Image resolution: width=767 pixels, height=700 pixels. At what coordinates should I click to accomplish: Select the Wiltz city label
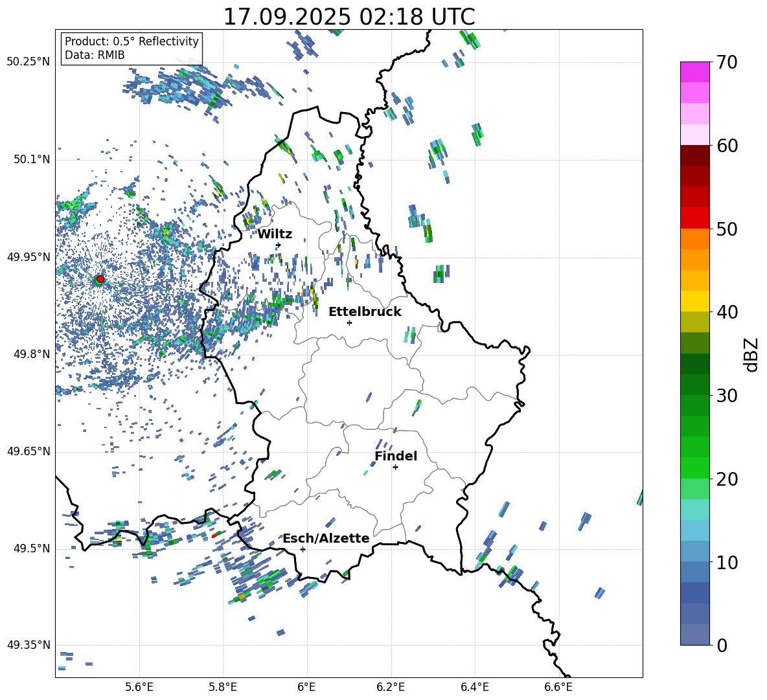(x=275, y=234)
